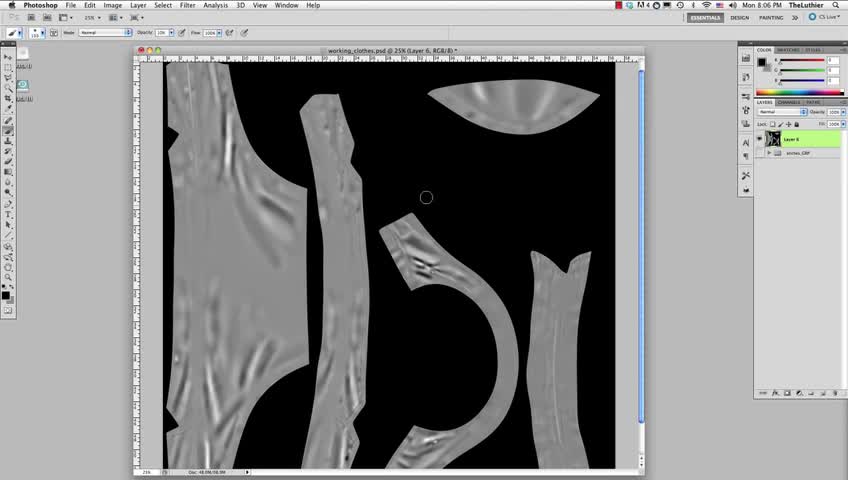
Task: Select the Zoom tool in toolbox
Action: (x=8, y=277)
